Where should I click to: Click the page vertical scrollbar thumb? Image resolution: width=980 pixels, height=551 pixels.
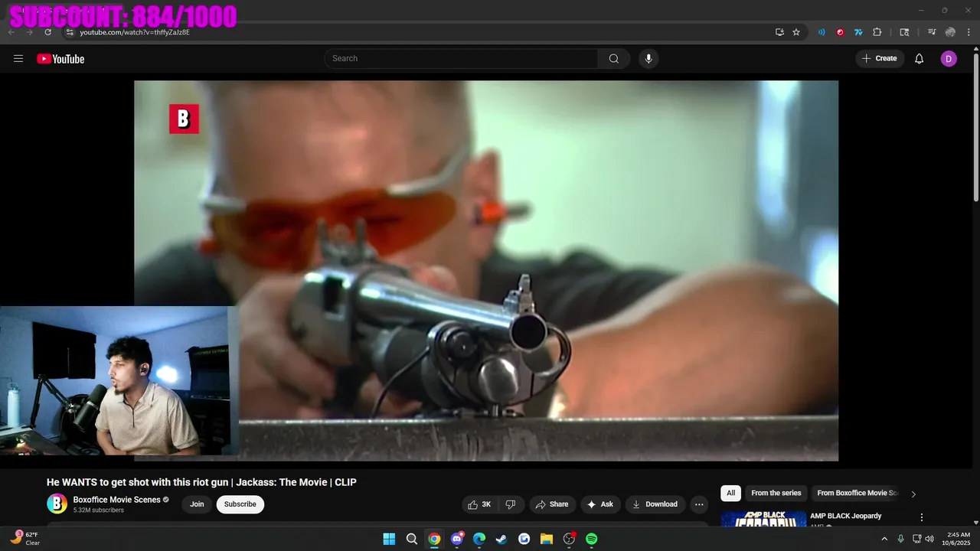click(975, 127)
